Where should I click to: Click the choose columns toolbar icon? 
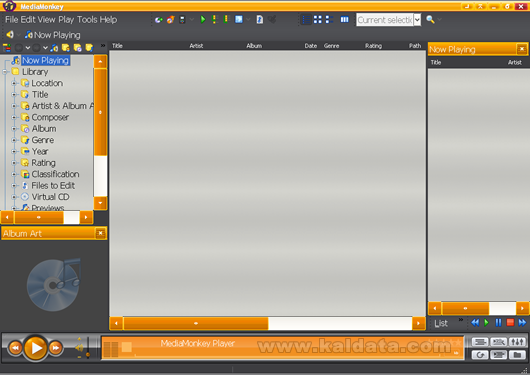pyautogui.click(x=344, y=20)
